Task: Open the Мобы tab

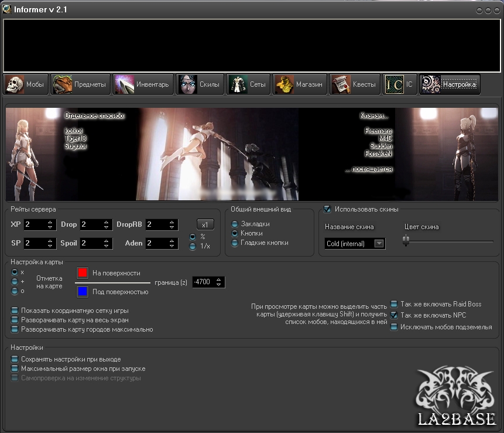Action: [x=26, y=84]
